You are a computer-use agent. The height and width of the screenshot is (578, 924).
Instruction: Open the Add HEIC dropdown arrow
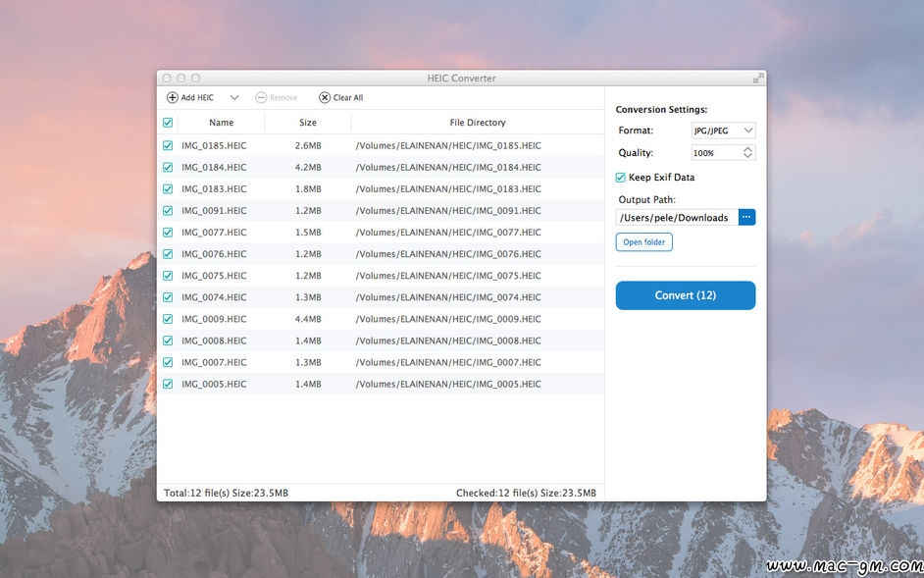tap(234, 98)
